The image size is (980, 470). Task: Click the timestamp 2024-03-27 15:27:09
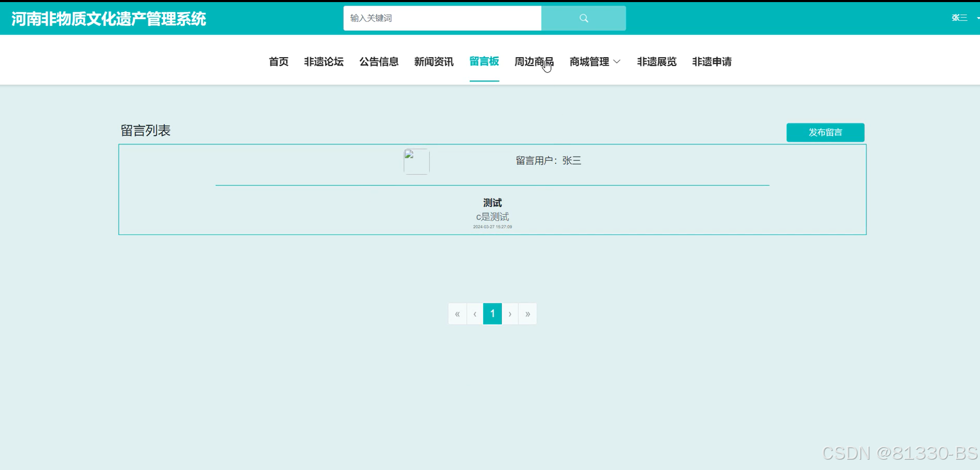(x=493, y=227)
